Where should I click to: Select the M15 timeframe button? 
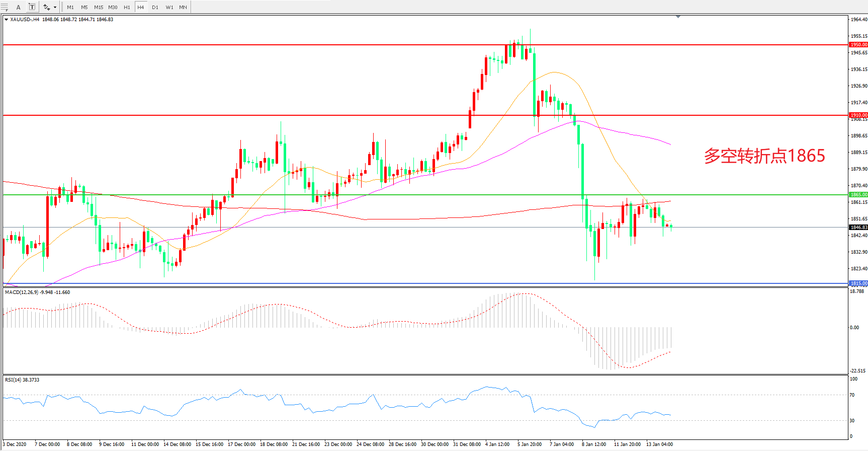coord(99,7)
